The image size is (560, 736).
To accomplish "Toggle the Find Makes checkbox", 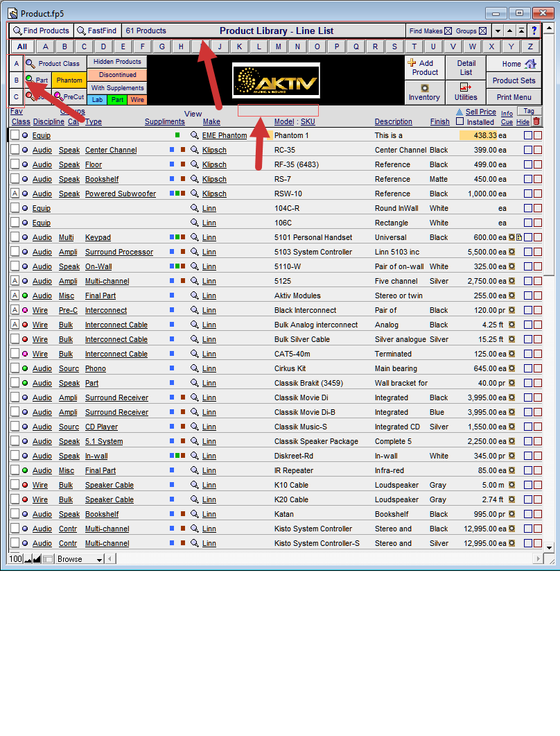I will coord(448,31).
